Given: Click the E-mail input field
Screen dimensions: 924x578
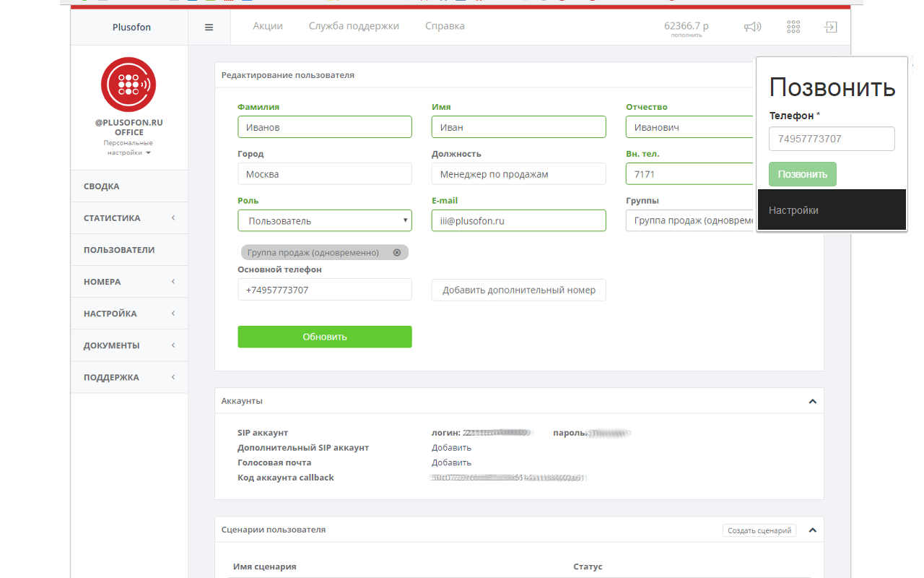Looking at the screenshot, I should 519,220.
